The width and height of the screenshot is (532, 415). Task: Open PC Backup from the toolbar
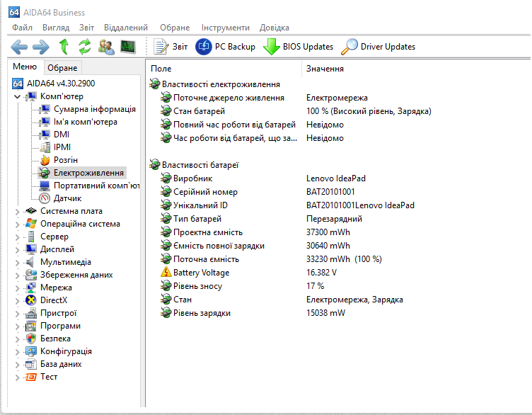225,47
